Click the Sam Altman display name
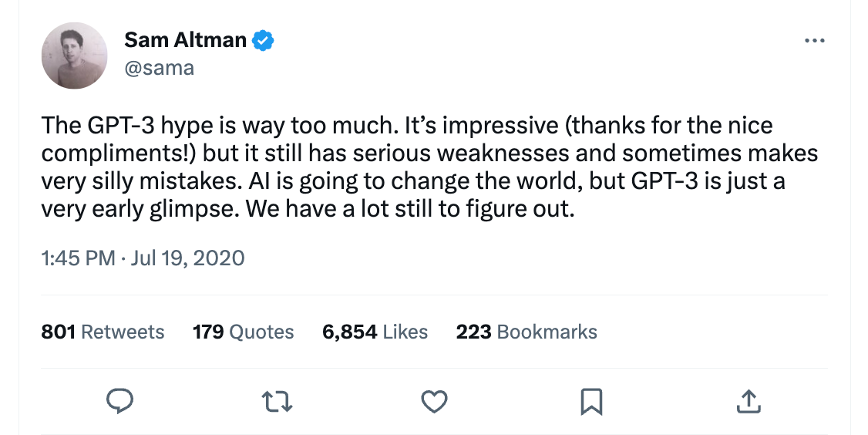Image resolution: width=868 pixels, height=435 pixels. coord(185,41)
